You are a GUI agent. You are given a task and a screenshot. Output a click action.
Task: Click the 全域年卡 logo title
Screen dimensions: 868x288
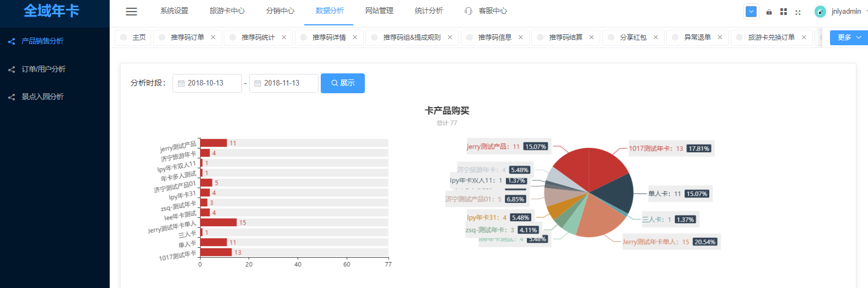tap(51, 11)
